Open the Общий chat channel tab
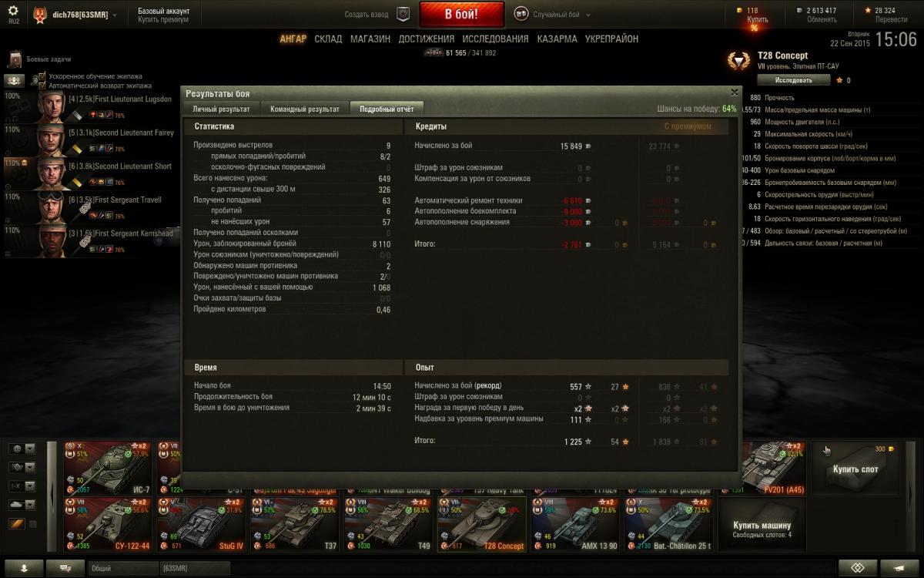The width and height of the screenshot is (924, 578). pos(123,568)
